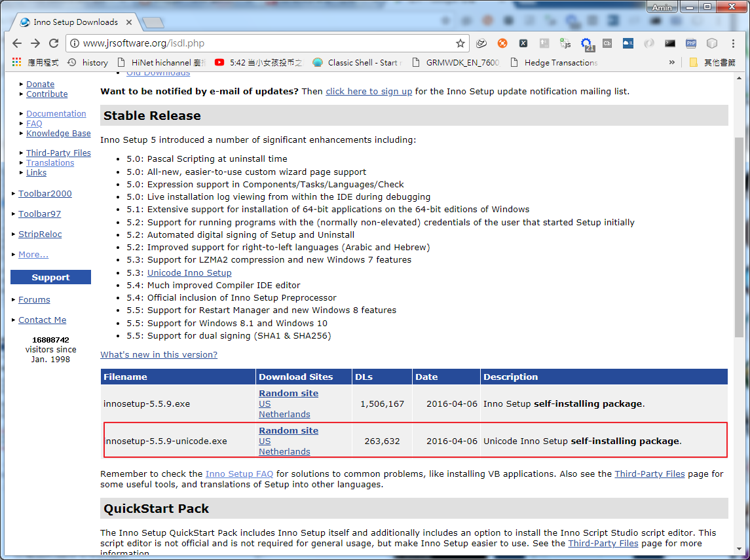
Task: Go back to previous page
Action: point(17,43)
